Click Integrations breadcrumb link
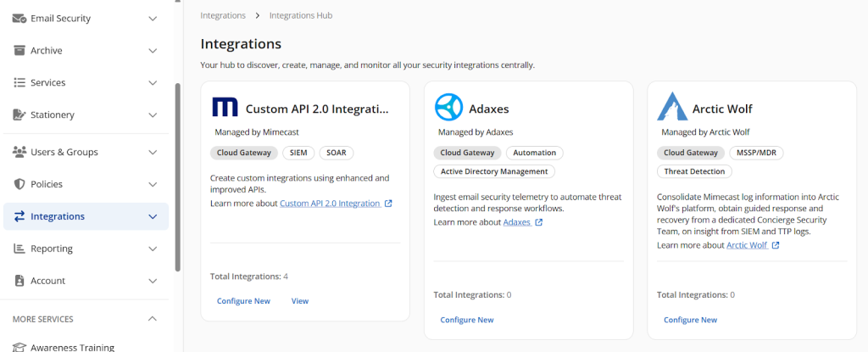The image size is (868, 352). [x=223, y=15]
